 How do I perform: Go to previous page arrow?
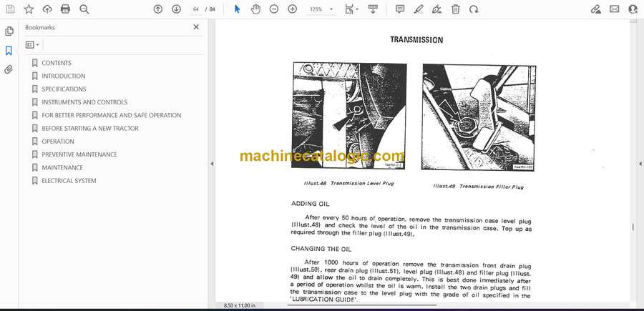click(x=157, y=9)
